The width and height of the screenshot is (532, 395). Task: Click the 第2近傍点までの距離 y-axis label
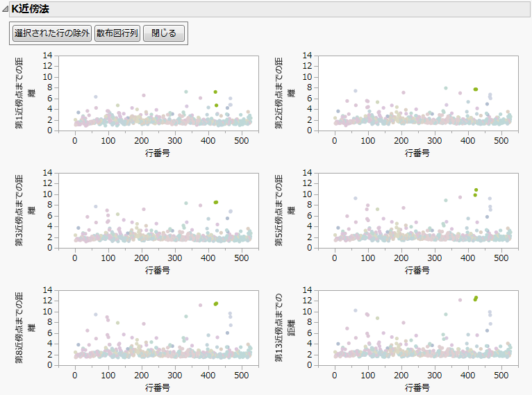pos(284,93)
